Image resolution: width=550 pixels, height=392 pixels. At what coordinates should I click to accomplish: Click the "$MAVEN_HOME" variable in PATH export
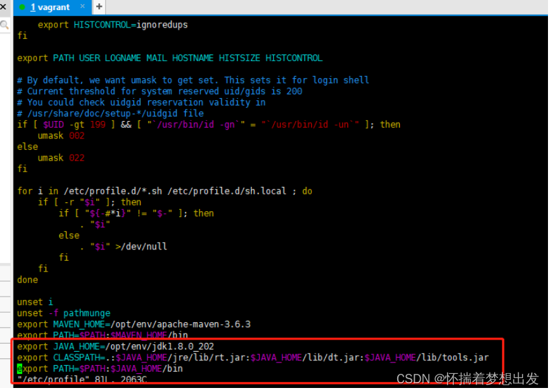[x=138, y=335]
